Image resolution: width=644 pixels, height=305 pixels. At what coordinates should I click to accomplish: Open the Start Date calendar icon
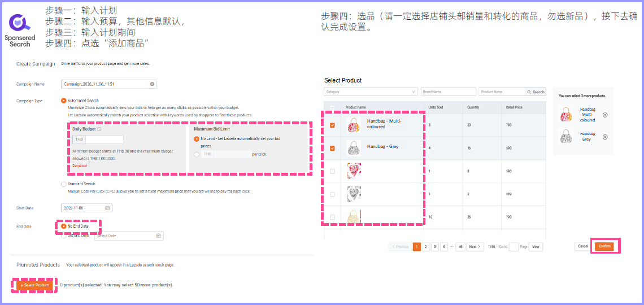(x=107, y=208)
